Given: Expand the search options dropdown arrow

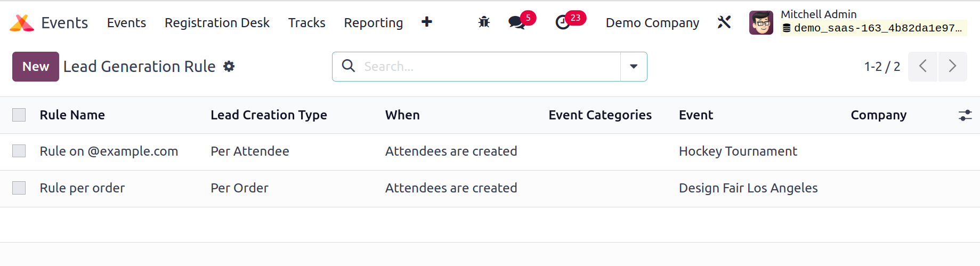Looking at the screenshot, I should tap(634, 67).
